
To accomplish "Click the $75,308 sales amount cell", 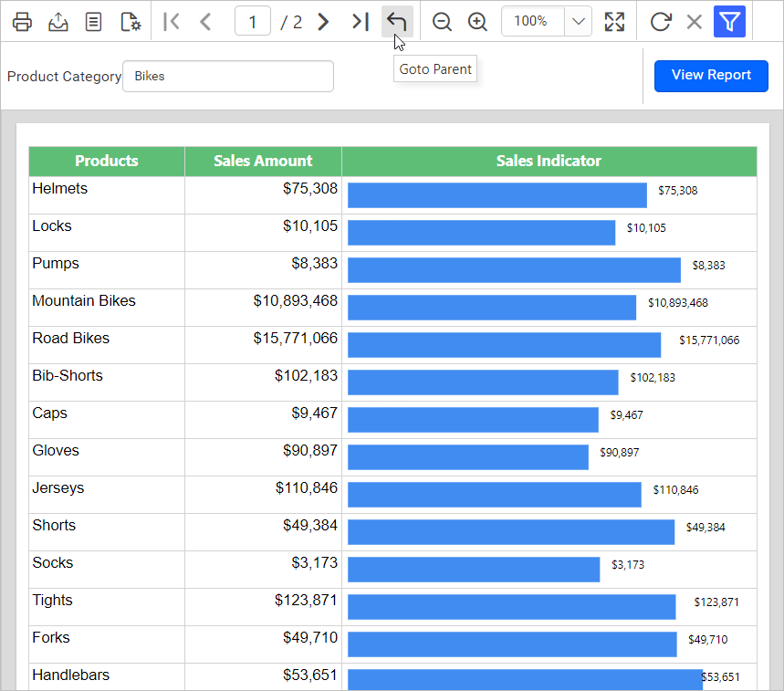I will [x=263, y=195].
